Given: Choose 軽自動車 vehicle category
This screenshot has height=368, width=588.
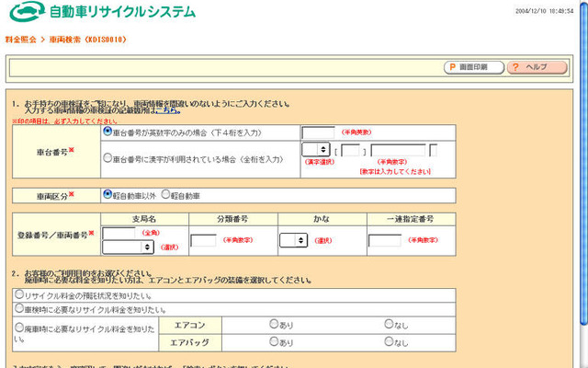Looking at the screenshot, I should 165,194.
